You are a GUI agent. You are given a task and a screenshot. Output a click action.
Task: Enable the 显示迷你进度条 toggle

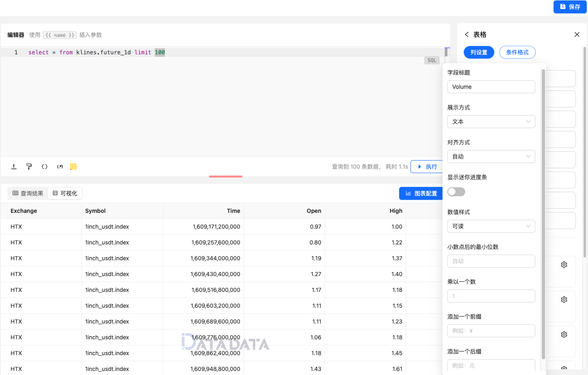[456, 191]
